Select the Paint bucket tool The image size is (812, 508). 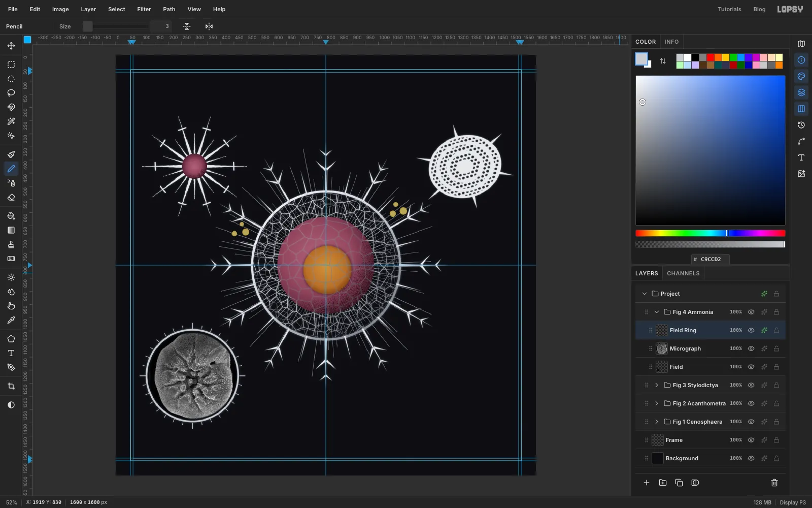pos(11,216)
